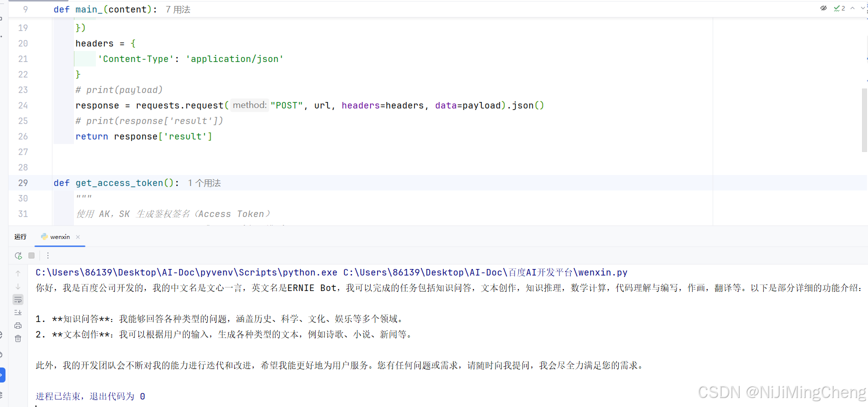Click the '1. **知识问答**' console line
This screenshot has width=868, height=407.
[x=219, y=319]
